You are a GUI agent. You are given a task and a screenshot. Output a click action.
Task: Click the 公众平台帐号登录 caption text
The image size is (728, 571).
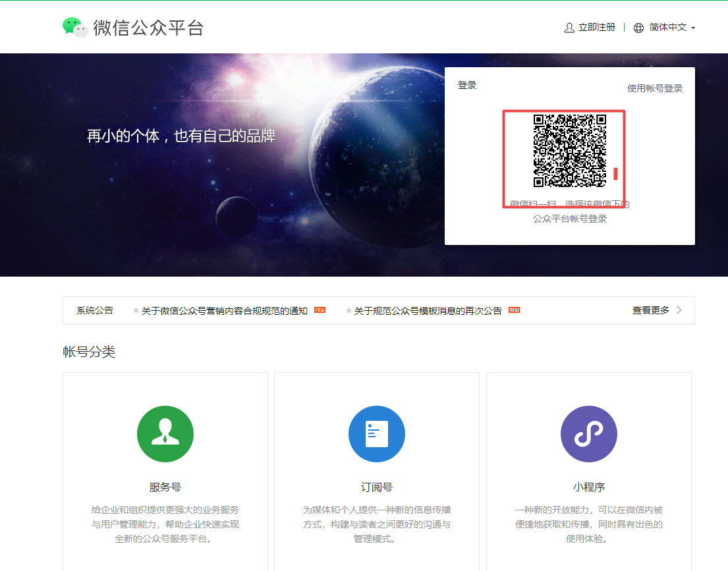point(570,219)
